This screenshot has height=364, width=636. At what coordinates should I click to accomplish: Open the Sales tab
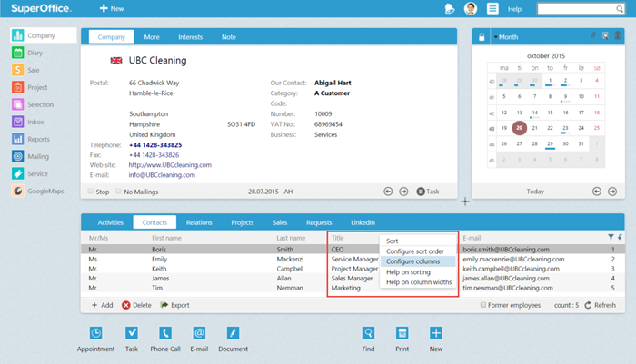pos(280,222)
